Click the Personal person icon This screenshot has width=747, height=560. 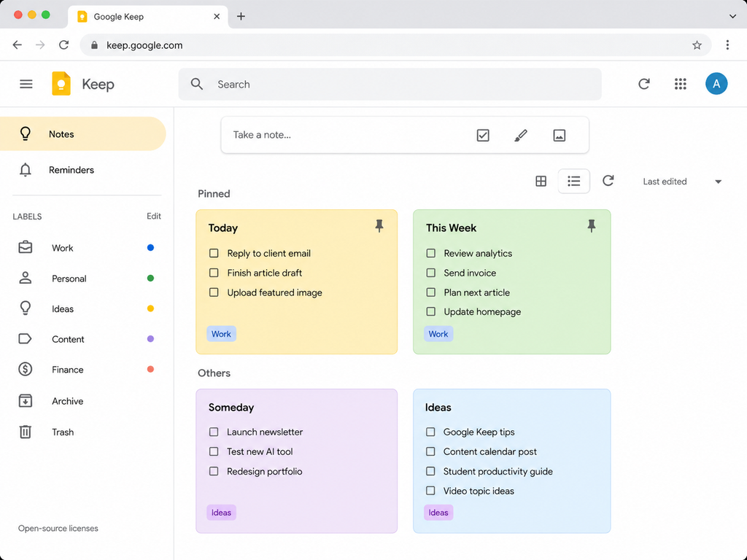[x=26, y=278]
